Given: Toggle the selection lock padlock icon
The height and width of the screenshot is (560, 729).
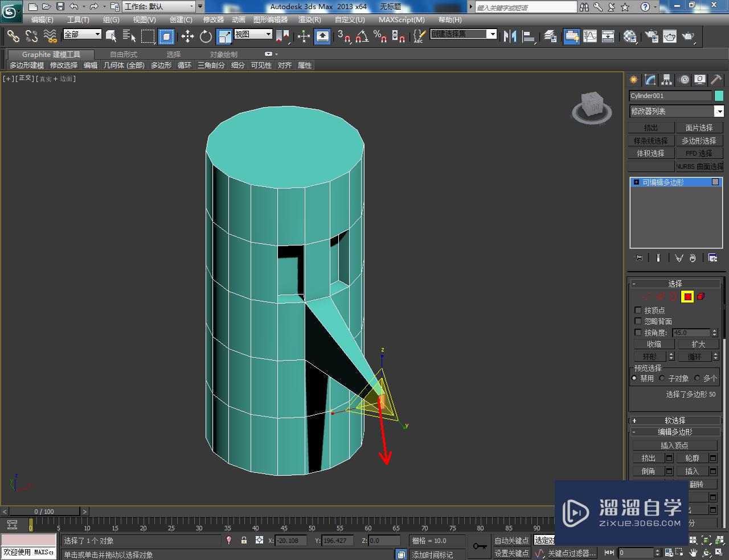Looking at the screenshot, I should [x=244, y=540].
